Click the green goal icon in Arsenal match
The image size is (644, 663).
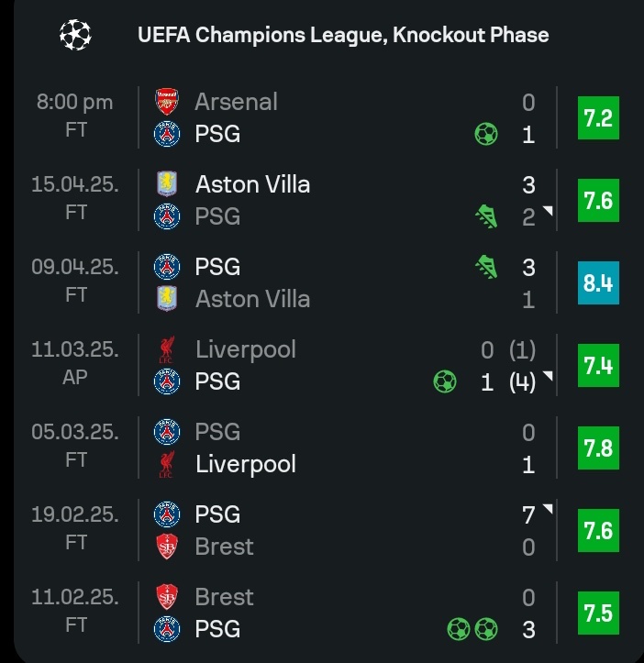click(486, 135)
